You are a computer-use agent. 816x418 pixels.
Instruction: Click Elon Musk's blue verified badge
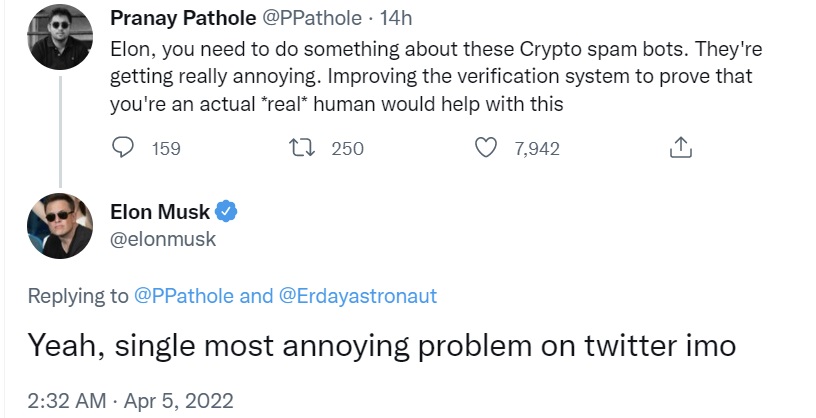click(x=228, y=212)
